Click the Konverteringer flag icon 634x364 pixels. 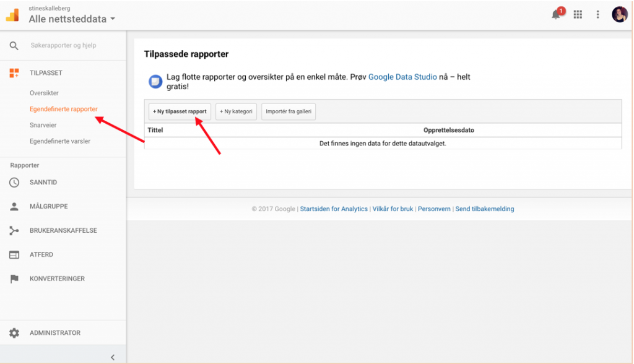(x=14, y=279)
